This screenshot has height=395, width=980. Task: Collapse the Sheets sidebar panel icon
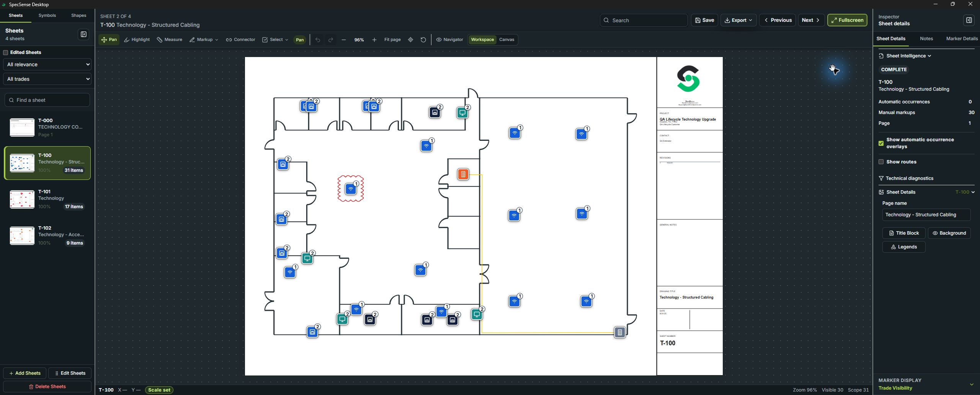[83, 34]
